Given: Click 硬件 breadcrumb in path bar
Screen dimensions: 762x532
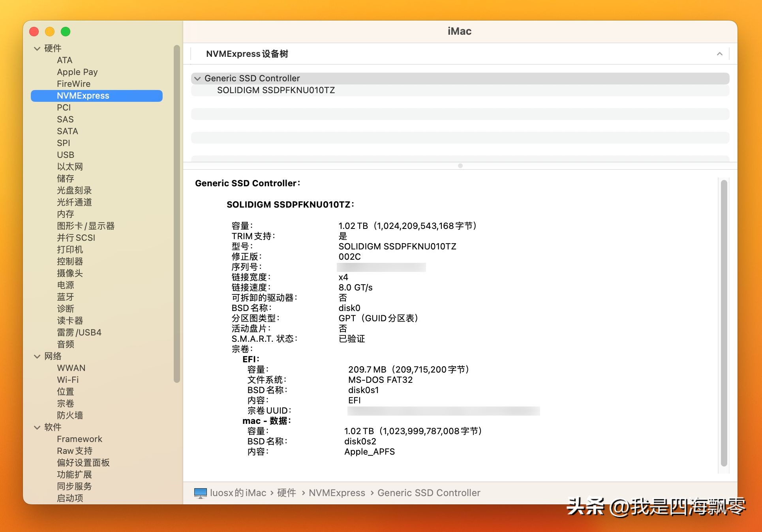Looking at the screenshot, I should tap(287, 493).
